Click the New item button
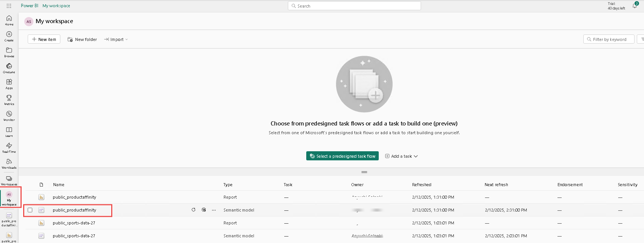 tap(44, 39)
